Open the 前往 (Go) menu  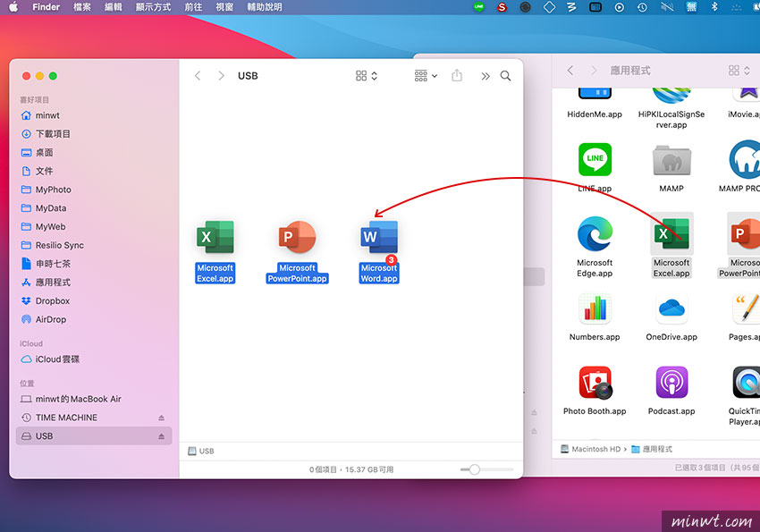click(193, 7)
